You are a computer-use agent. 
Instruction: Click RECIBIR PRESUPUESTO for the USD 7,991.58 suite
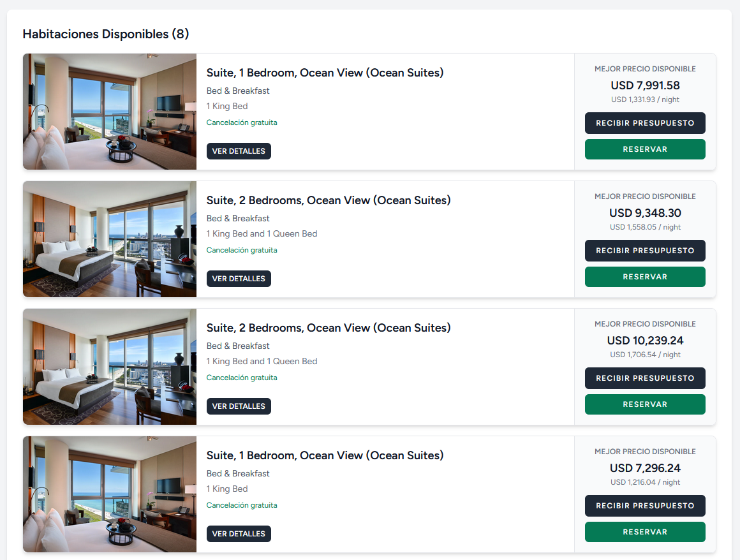pos(645,122)
